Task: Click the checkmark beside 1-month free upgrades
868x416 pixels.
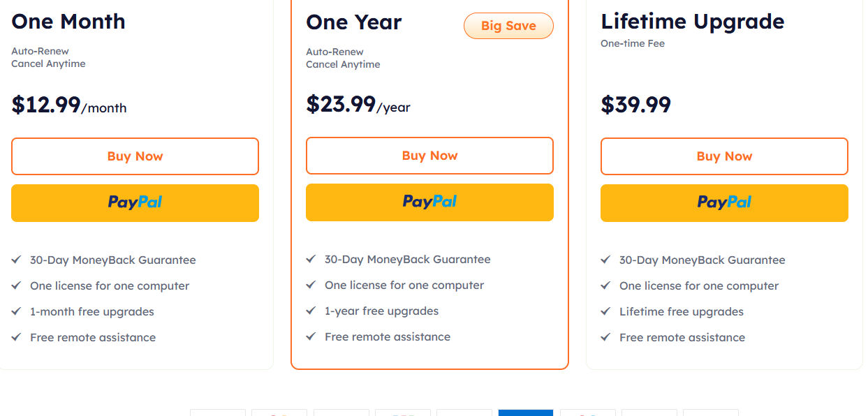Action: (x=16, y=311)
